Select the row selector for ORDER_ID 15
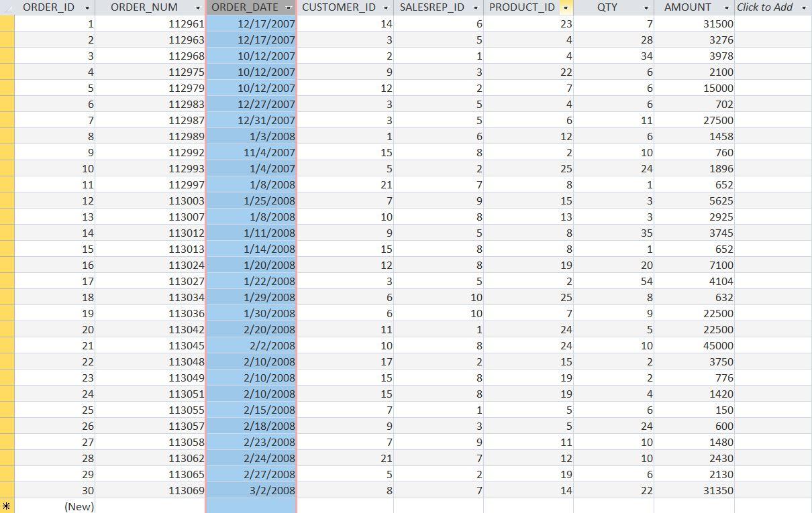 [x=6, y=249]
